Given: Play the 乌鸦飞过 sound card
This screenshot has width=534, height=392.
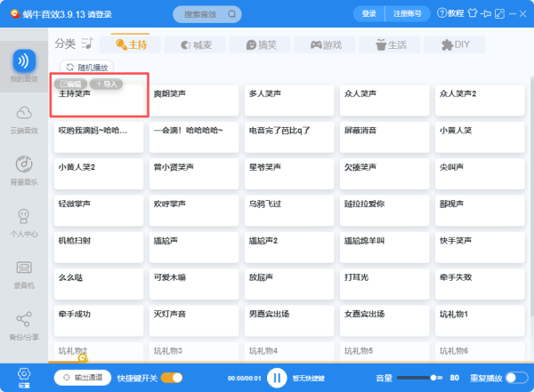Looking at the screenshot, I should (x=289, y=211).
